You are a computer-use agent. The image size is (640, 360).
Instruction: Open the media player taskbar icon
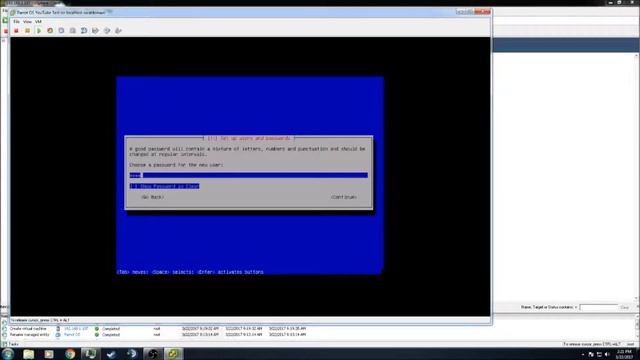click(49, 354)
